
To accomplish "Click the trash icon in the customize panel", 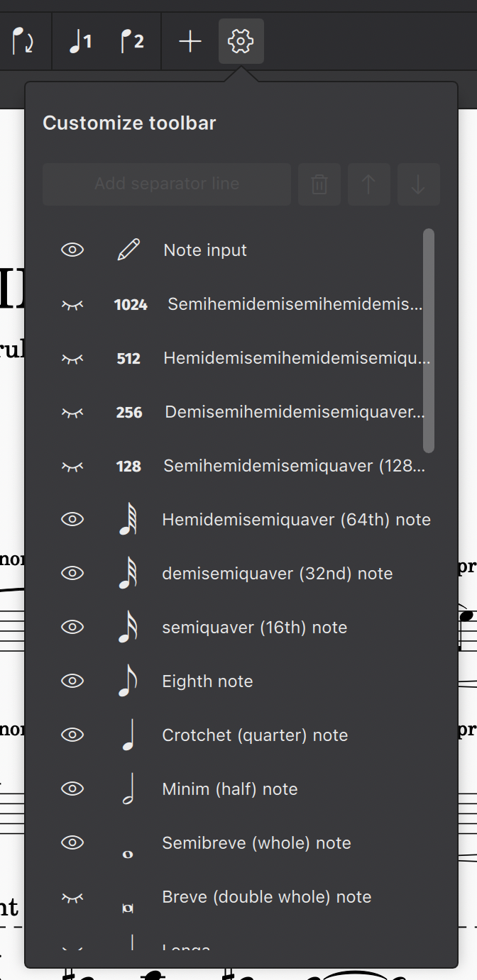I will tap(319, 184).
